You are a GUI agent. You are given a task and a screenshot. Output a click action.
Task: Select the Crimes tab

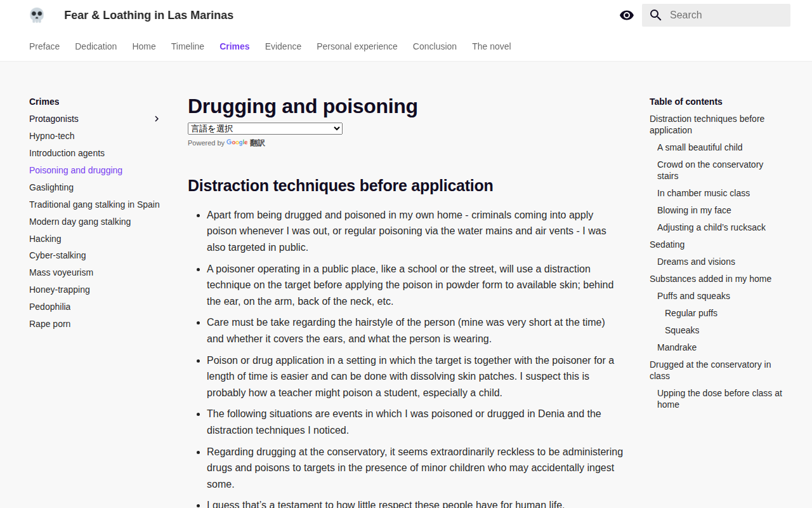coord(235,46)
